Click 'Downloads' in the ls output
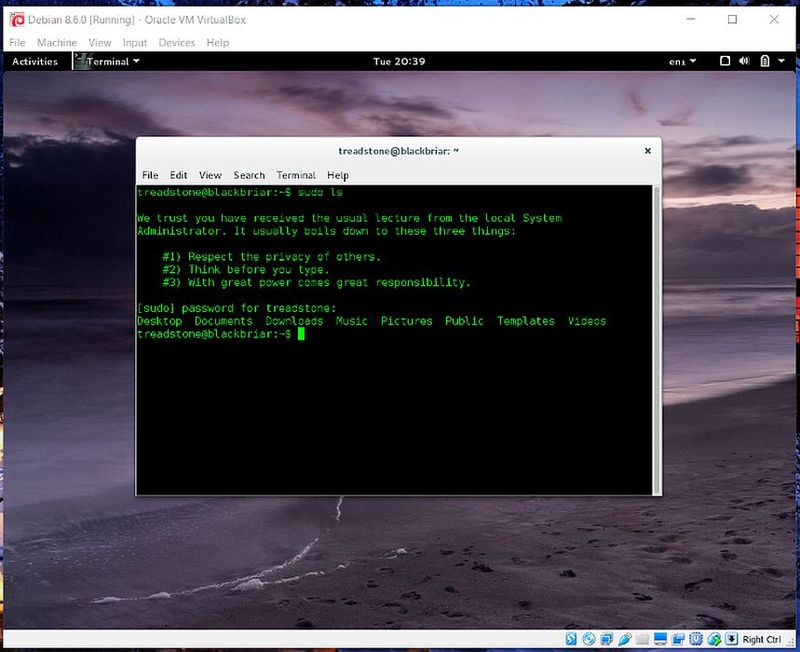Image resolution: width=800 pixels, height=652 pixels. (294, 321)
